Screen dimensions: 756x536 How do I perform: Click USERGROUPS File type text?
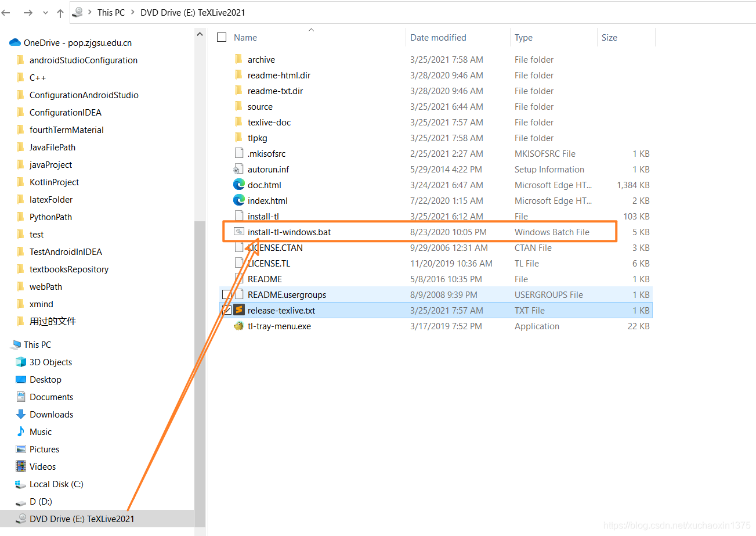tap(549, 294)
